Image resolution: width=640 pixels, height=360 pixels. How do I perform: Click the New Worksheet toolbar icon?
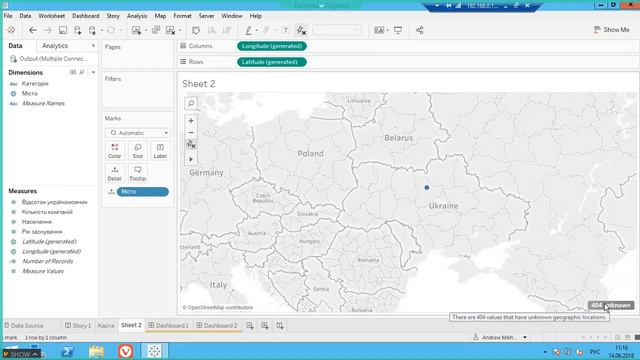point(136,30)
